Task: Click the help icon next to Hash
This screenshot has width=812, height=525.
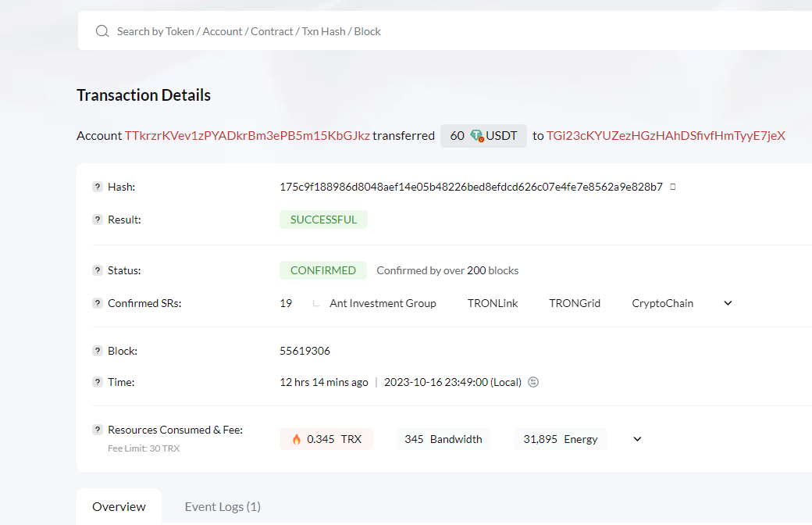Action: point(98,187)
